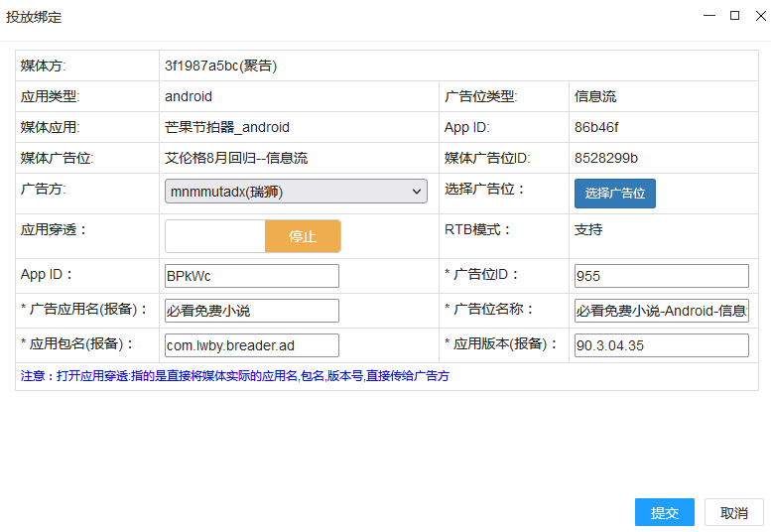
Task: Click the 媒体广告位ID: label
Action: tap(487, 158)
